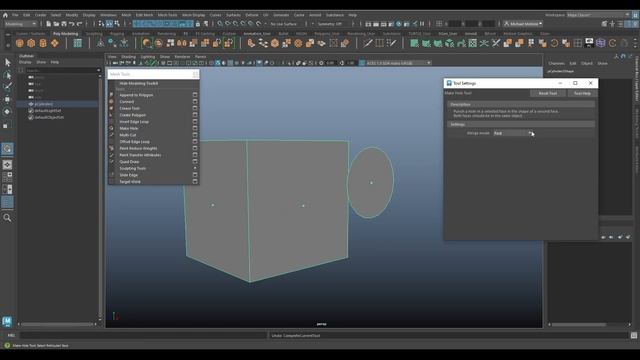This screenshot has width=640, height=360.
Task: Click the purple wireframe cube shelf icon
Action: point(601,43)
